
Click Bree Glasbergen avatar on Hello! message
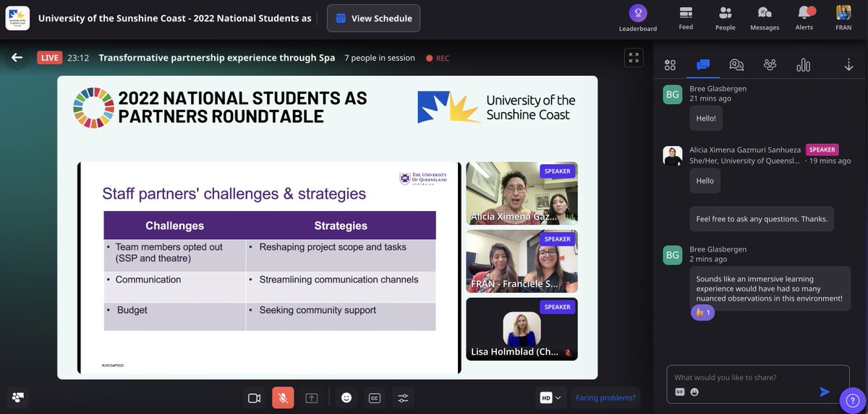pyautogui.click(x=673, y=95)
